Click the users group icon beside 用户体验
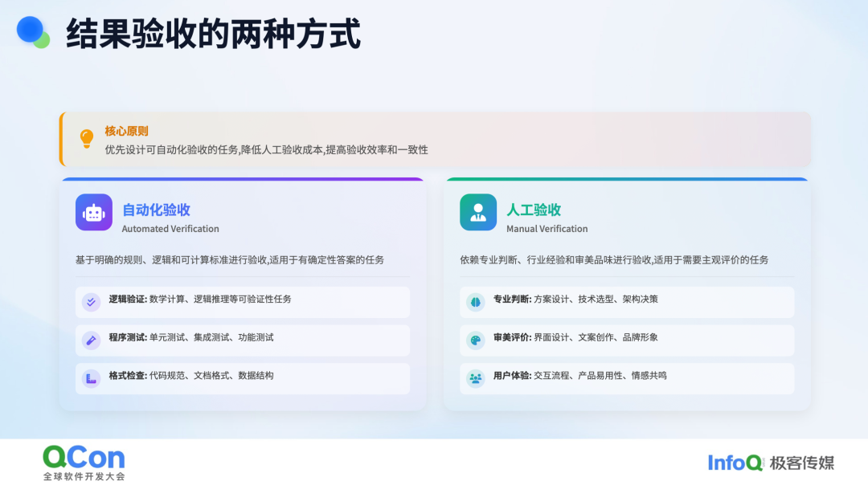 click(x=476, y=378)
